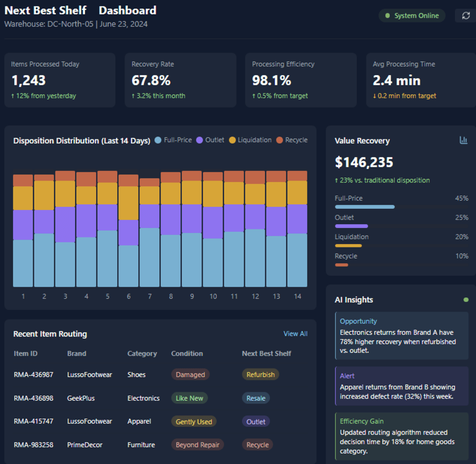Click the Next Best Shelf title
The image size is (476, 464).
coord(45,10)
